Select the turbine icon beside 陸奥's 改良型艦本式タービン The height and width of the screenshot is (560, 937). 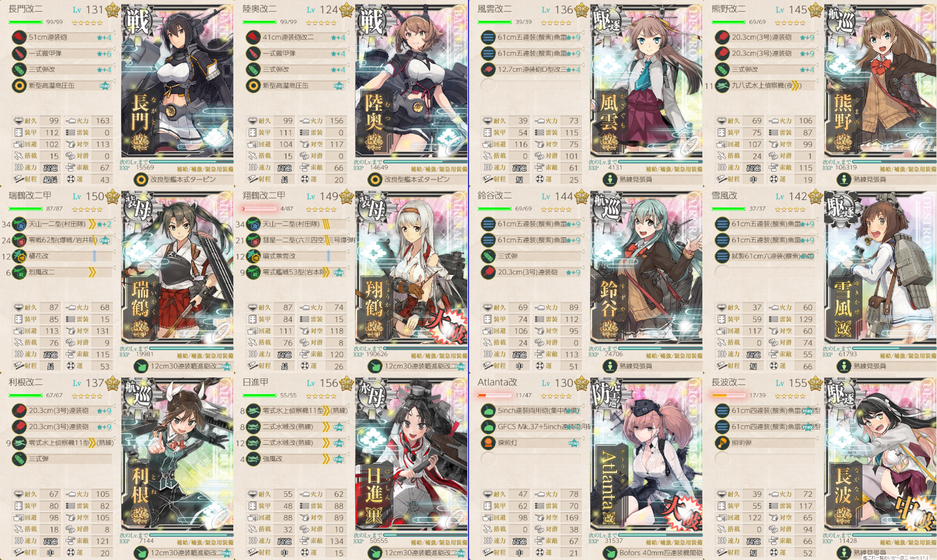click(375, 179)
